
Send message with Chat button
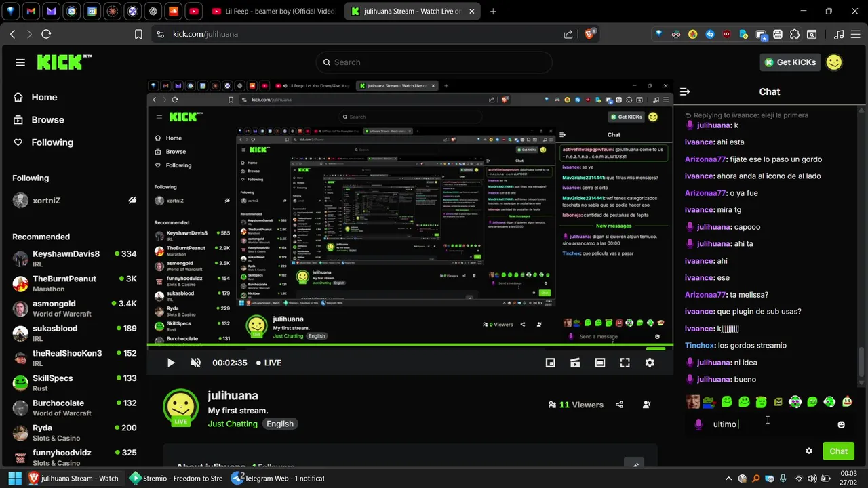pyautogui.click(x=838, y=451)
